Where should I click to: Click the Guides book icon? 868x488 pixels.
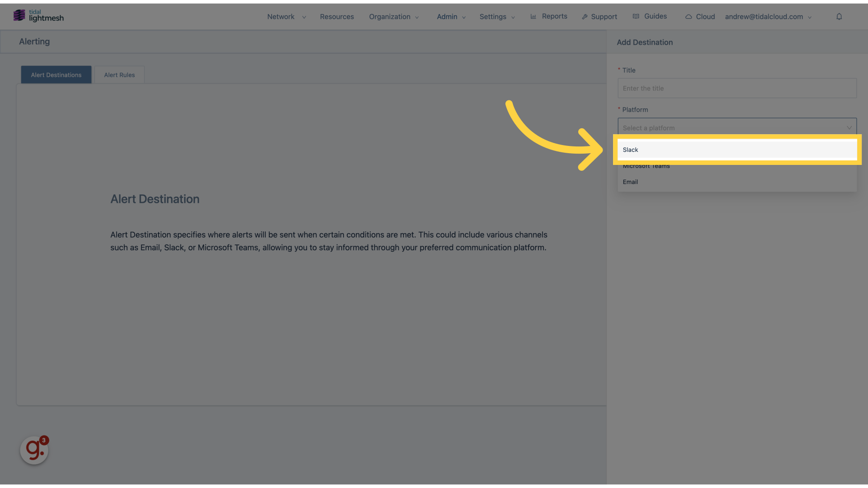point(636,16)
